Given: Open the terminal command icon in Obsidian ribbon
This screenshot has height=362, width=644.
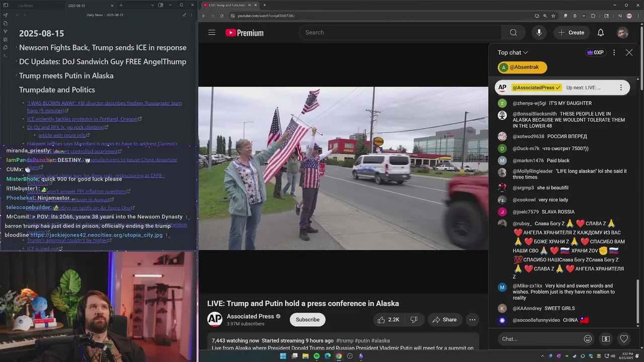Looking at the screenshot, I should 6,55.
